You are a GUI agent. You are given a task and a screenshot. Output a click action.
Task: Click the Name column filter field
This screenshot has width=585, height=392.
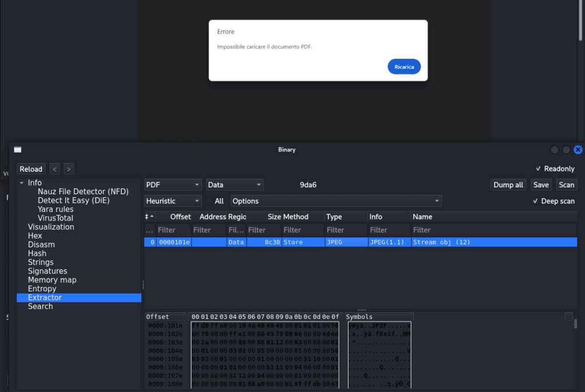pos(494,230)
